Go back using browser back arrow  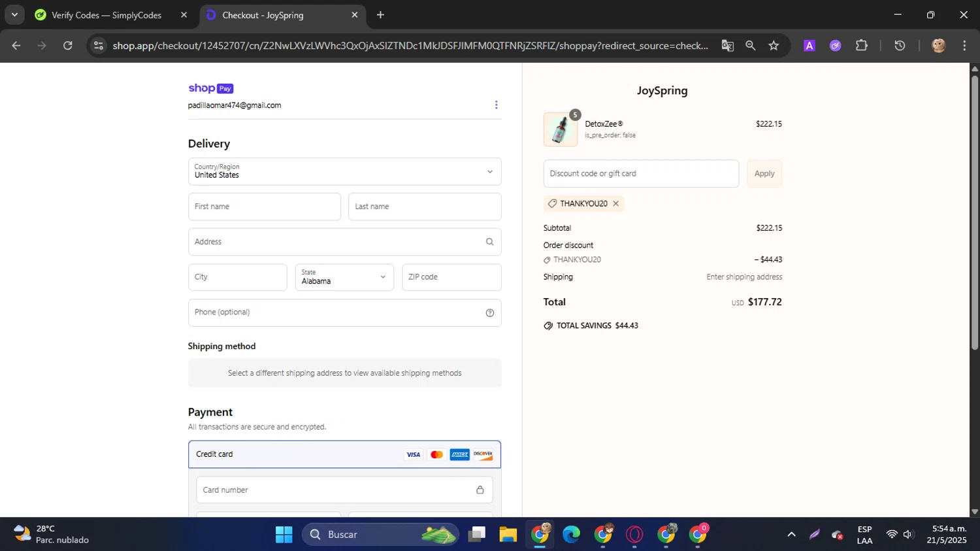coord(16,46)
